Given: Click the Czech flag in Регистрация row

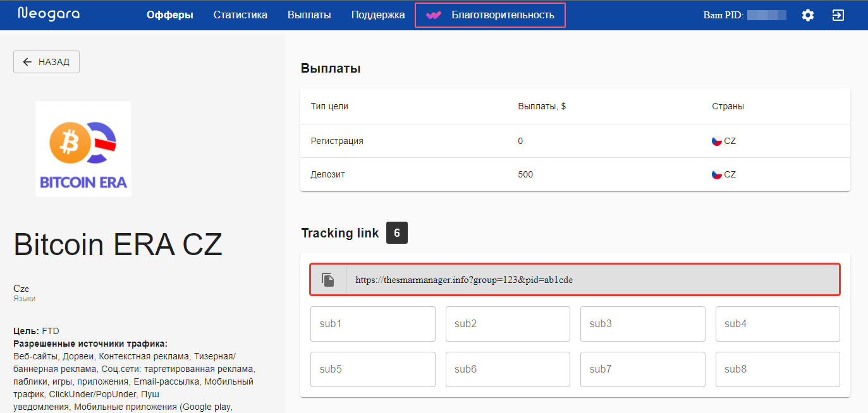Looking at the screenshot, I should (x=717, y=141).
